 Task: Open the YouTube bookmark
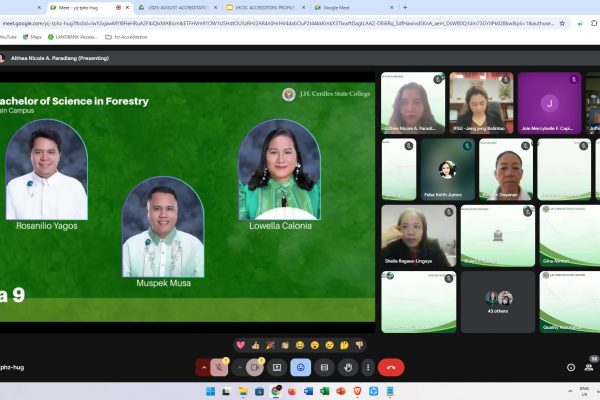tap(8, 37)
